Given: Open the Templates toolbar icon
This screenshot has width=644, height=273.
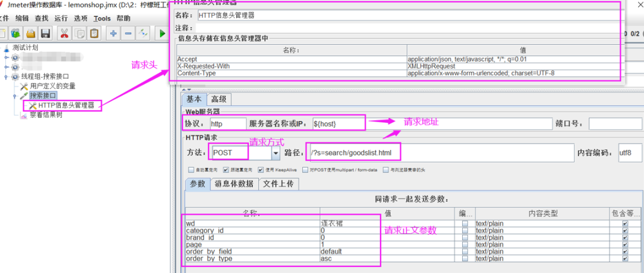Looking at the screenshot, I should 16,33.
